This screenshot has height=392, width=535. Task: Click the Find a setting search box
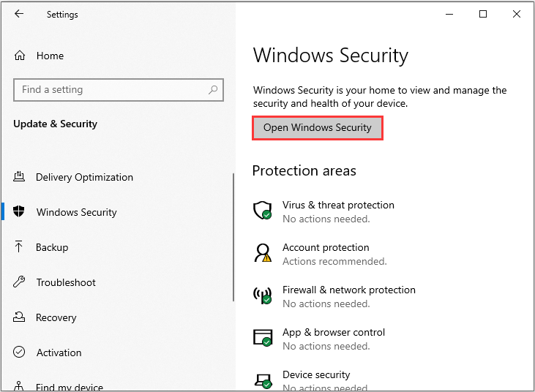(x=119, y=90)
